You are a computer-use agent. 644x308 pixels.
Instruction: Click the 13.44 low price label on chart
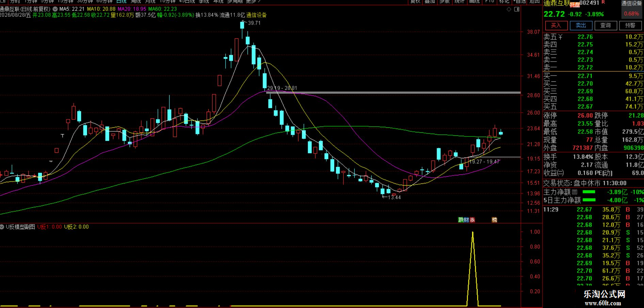click(394, 197)
